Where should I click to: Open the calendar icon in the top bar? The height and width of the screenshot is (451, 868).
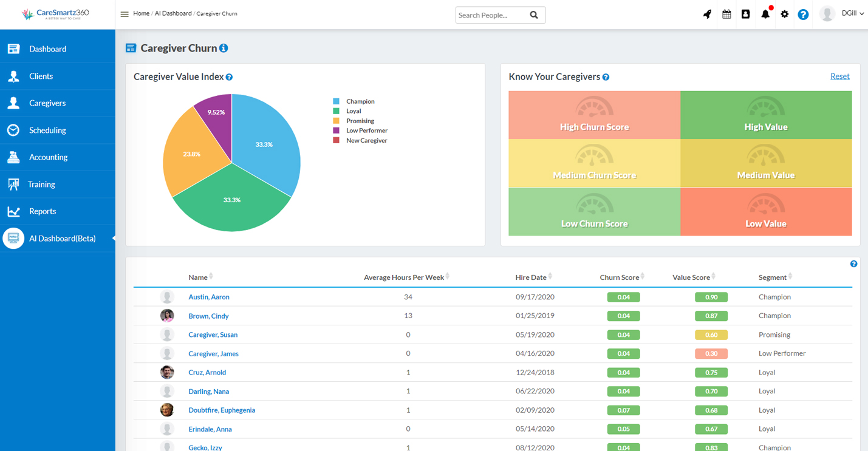pyautogui.click(x=726, y=13)
